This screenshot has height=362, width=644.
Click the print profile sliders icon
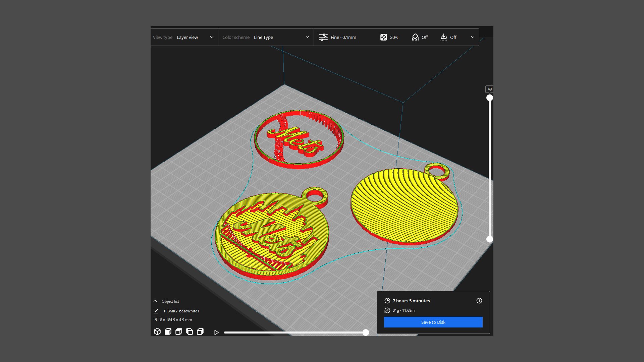click(x=323, y=37)
